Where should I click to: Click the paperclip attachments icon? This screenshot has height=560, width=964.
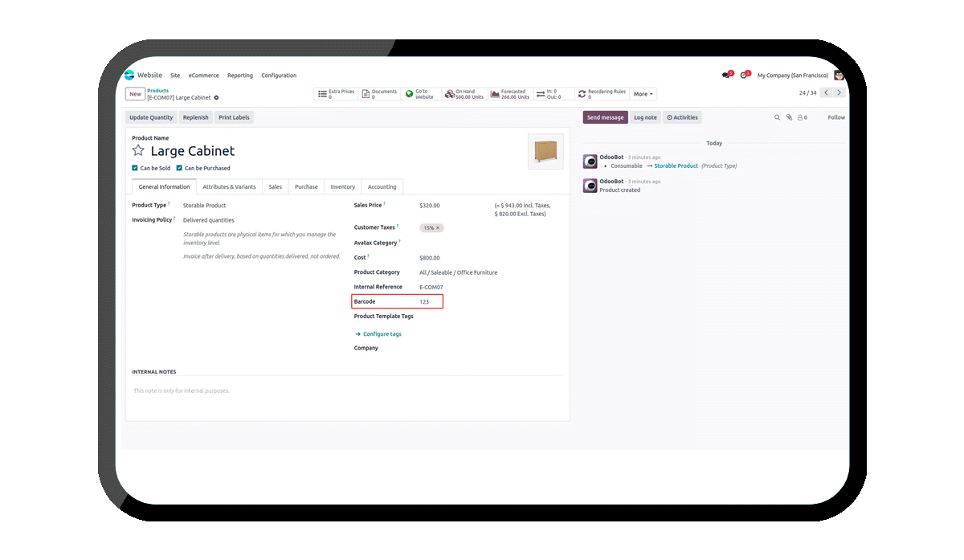789,117
